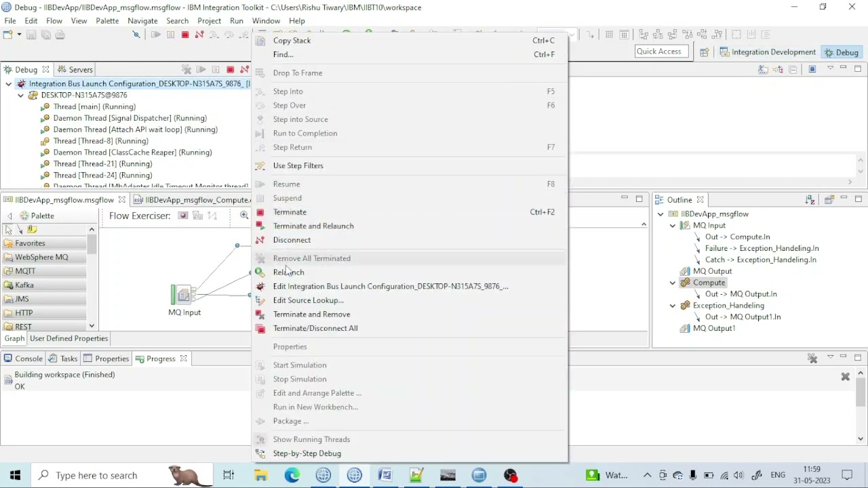The image size is (868, 488).
Task: Open the Console tab
Action: click(23, 359)
